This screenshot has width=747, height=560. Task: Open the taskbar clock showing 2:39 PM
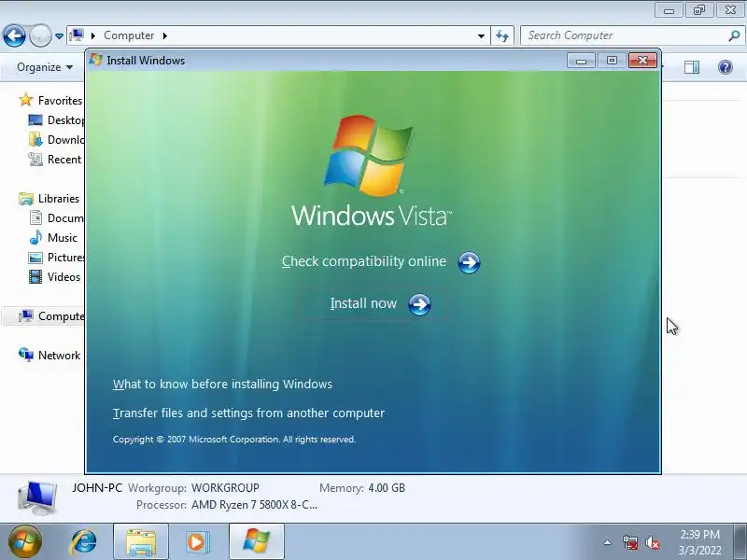699,542
